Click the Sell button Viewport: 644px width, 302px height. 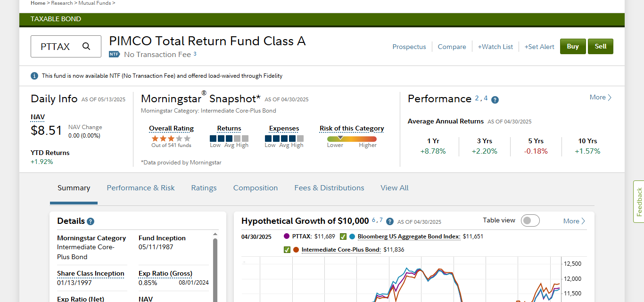click(x=601, y=46)
